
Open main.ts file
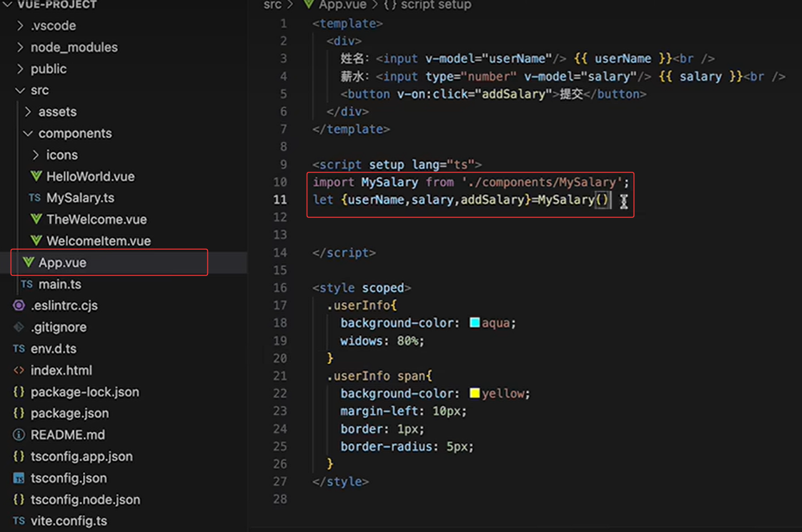tap(60, 284)
